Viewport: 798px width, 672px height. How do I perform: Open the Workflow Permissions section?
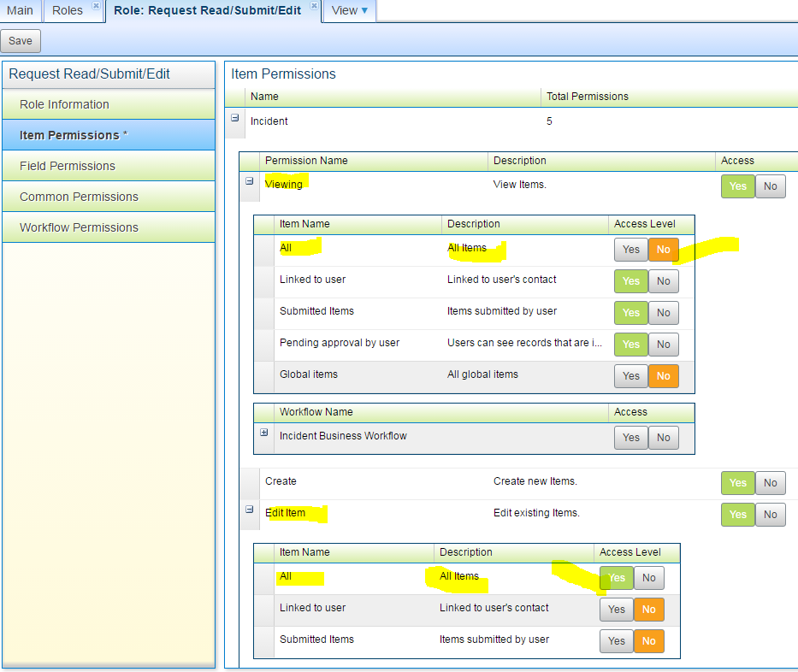pos(109,227)
